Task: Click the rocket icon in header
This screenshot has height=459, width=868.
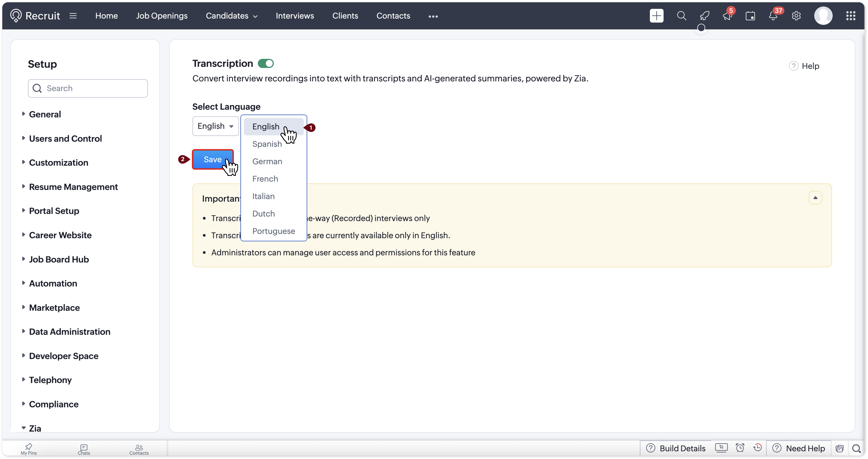Action: pyautogui.click(x=704, y=16)
